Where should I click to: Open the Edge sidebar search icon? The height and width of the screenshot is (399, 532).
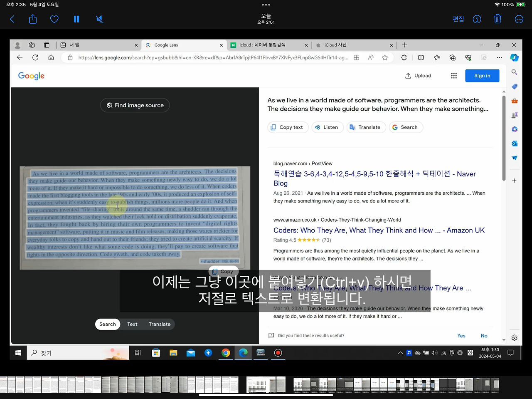coord(514,72)
